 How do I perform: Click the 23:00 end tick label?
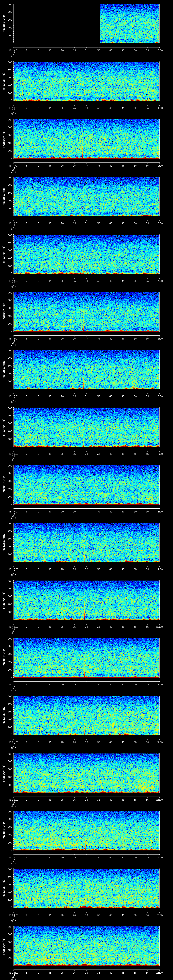click(159, 800)
